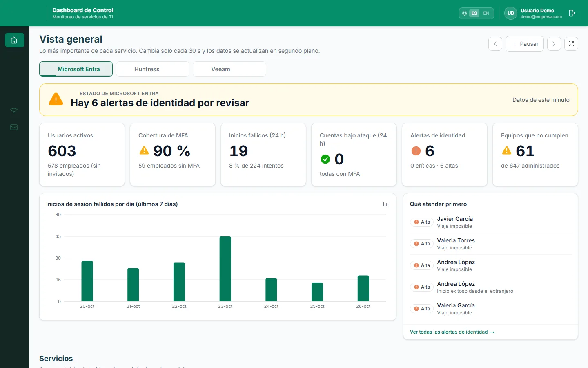Click the green check icon beside 0

pos(325,159)
